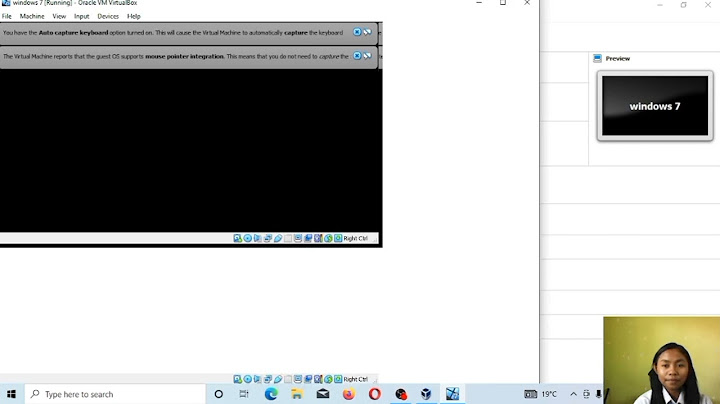Click the windows 7 preview thumbnail
The width and height of the screenshot is (720, 404).
(x=655, y=106)
